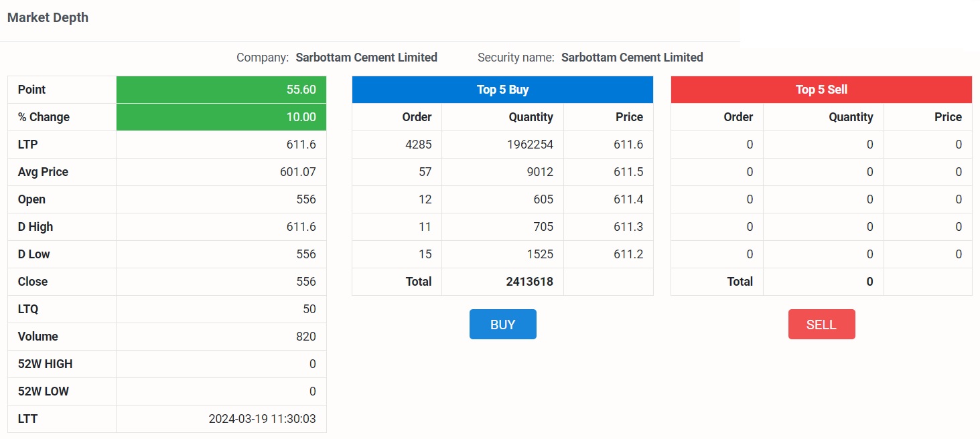Select the Top 5 Buy header
The height and width of the screenshot is (447, 980).
pos(502,90)
